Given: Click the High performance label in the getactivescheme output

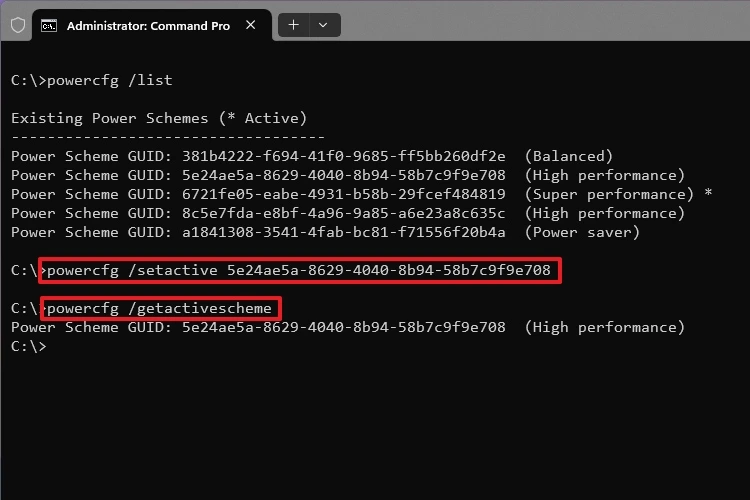Looking at the screenshot, I should (x=605, y=327).
